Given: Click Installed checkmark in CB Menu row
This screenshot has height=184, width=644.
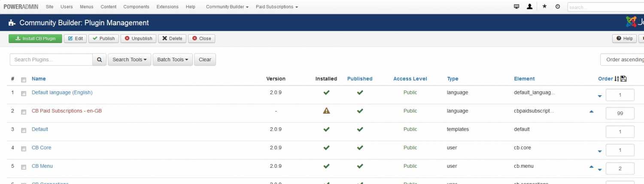Looking at the screenshot, I should point(326,166).
